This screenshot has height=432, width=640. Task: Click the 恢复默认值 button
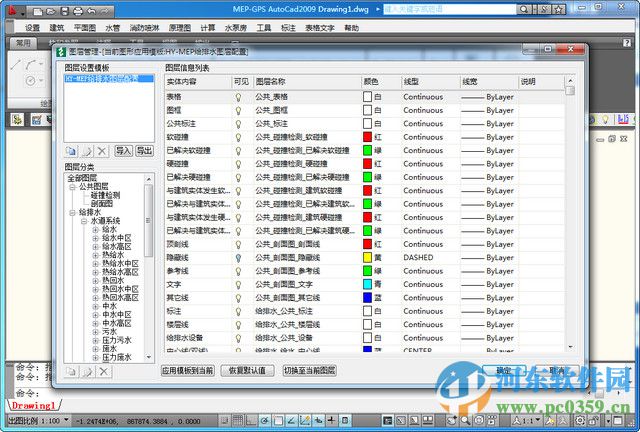(x=247, y=370)
